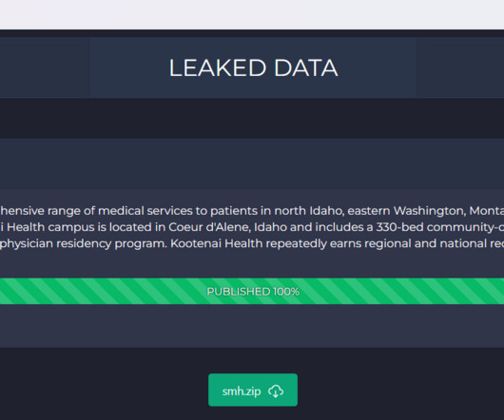Viewport: 504px width, 420px height.
Task: Select the blank tab right of LEAKED DATA
Action: pos(460,67)
